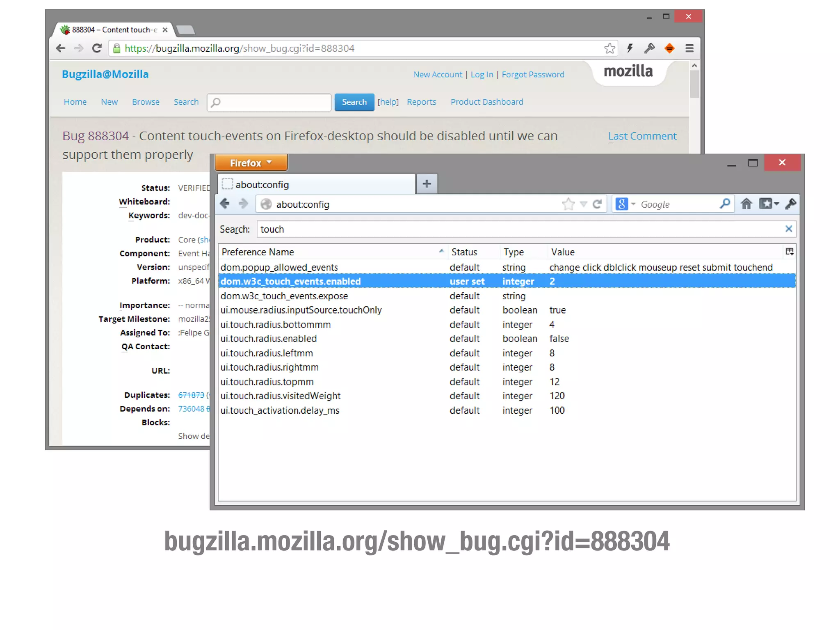Open the Bugzilla@Mozilla home link

click(x=105, y=74)
